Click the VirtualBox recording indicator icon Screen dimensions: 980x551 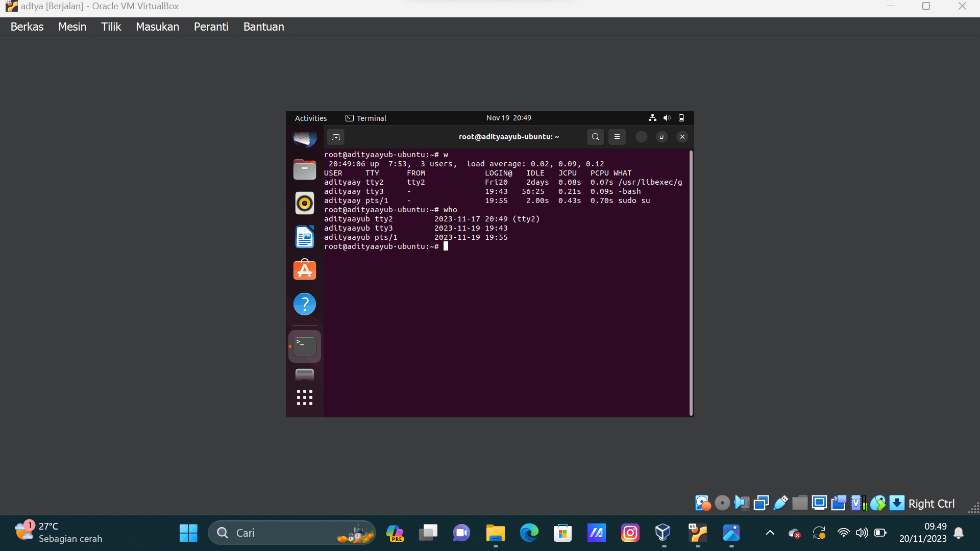click(x=839, y=503)
